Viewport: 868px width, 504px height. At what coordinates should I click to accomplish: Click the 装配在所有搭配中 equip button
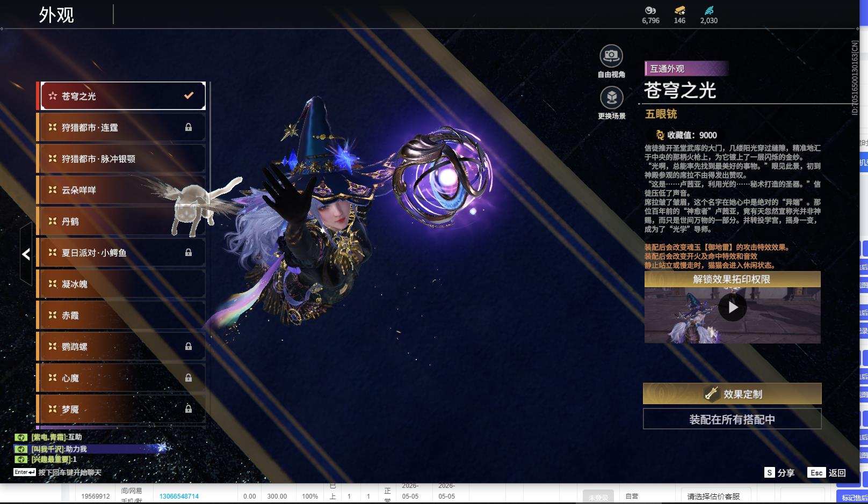[x=732, y=419]
